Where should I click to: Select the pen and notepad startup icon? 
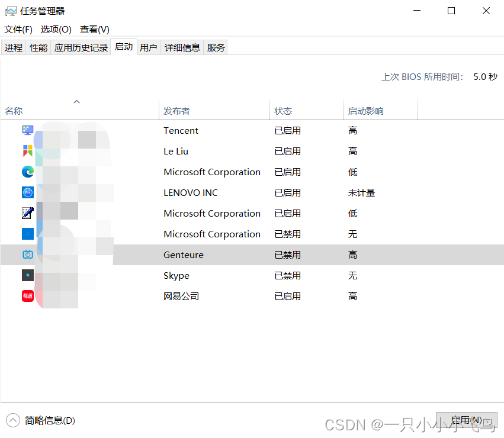pos(28,213)
